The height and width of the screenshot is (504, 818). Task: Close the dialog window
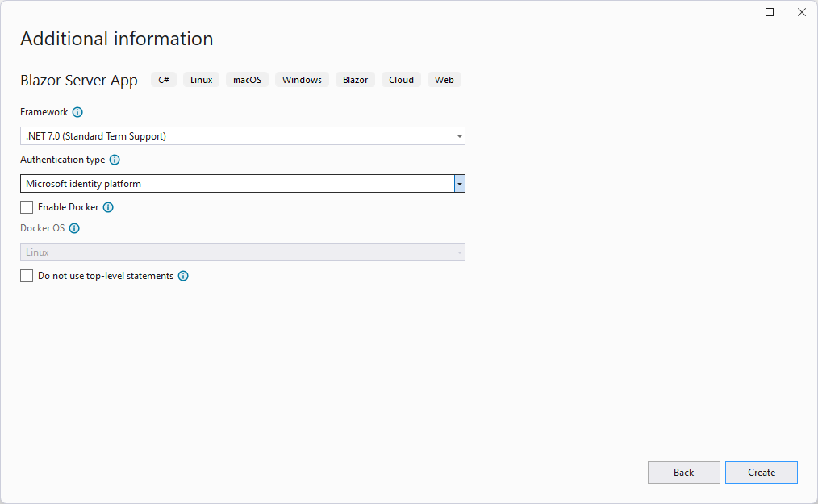point(802,12)
